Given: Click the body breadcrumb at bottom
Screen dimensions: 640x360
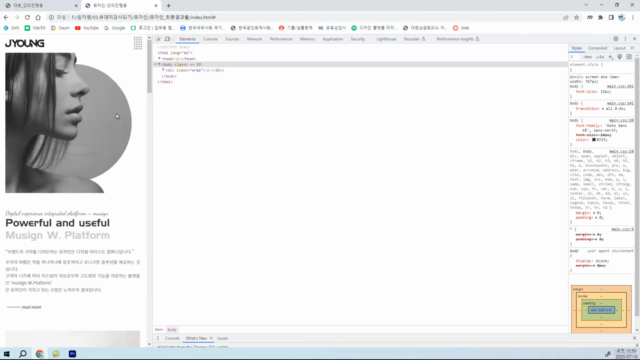Looking at the screenshot, I should [172, 330].
